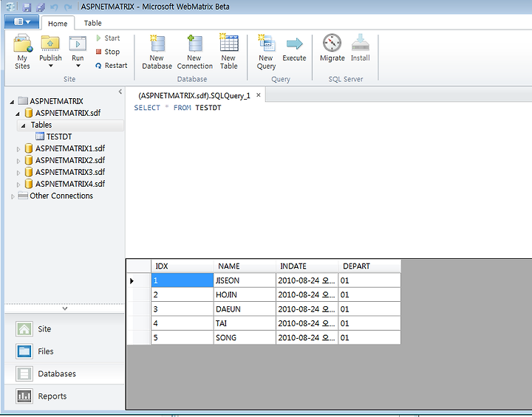Sort by the NAME column header
This screenshot has height=417, width=532.
click(x=245, y=266)
